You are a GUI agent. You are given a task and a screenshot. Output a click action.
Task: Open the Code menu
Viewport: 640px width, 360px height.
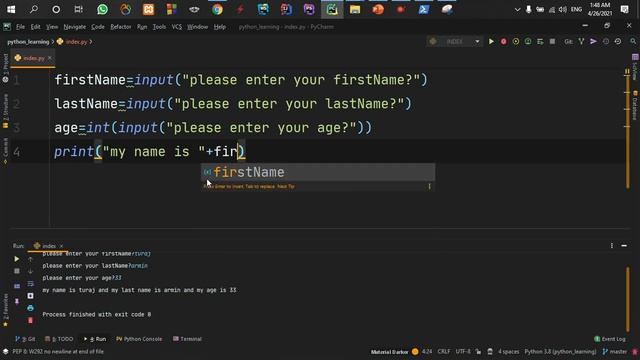pyautogui.click(x=98, y=27)
